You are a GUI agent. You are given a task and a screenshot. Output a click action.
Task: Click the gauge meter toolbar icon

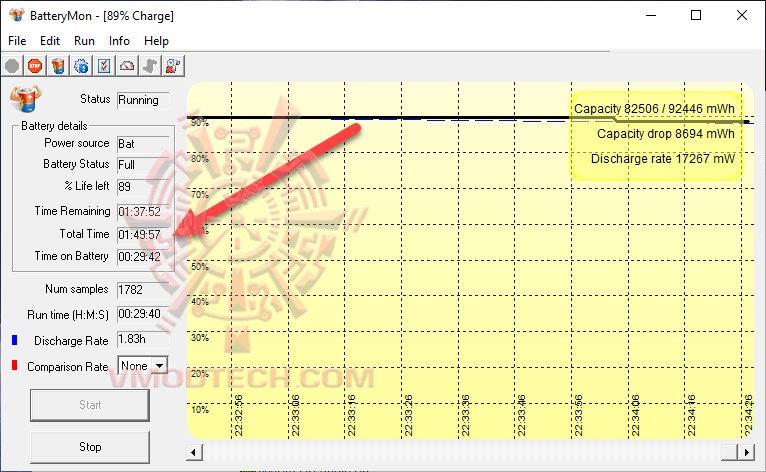coord(127,66)
